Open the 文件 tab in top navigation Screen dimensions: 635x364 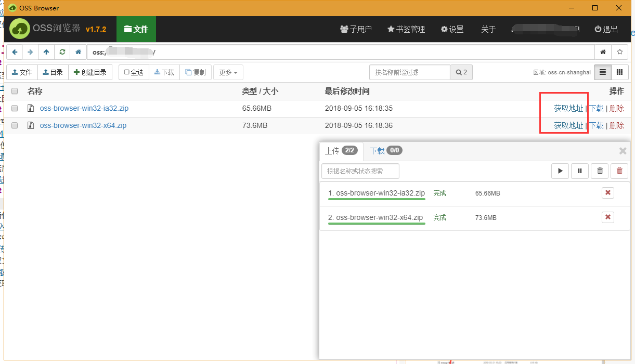coord(136,29)
